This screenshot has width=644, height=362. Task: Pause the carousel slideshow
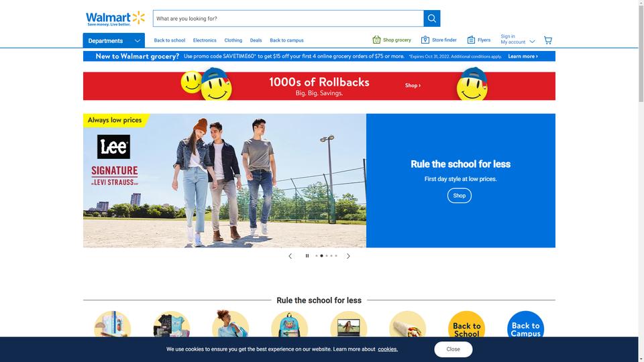coord(307,255)
